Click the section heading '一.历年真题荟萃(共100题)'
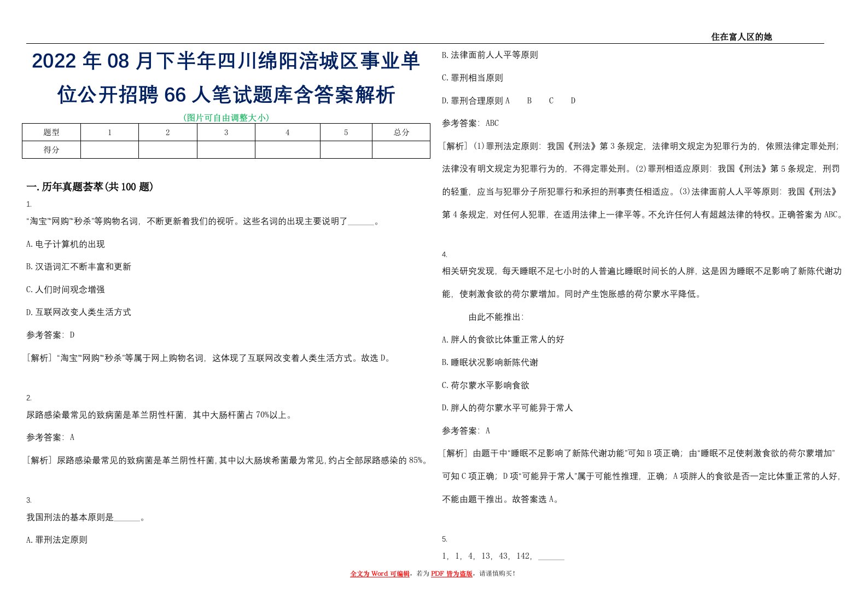Screen dimensions: 868x614 pos(90,187)
